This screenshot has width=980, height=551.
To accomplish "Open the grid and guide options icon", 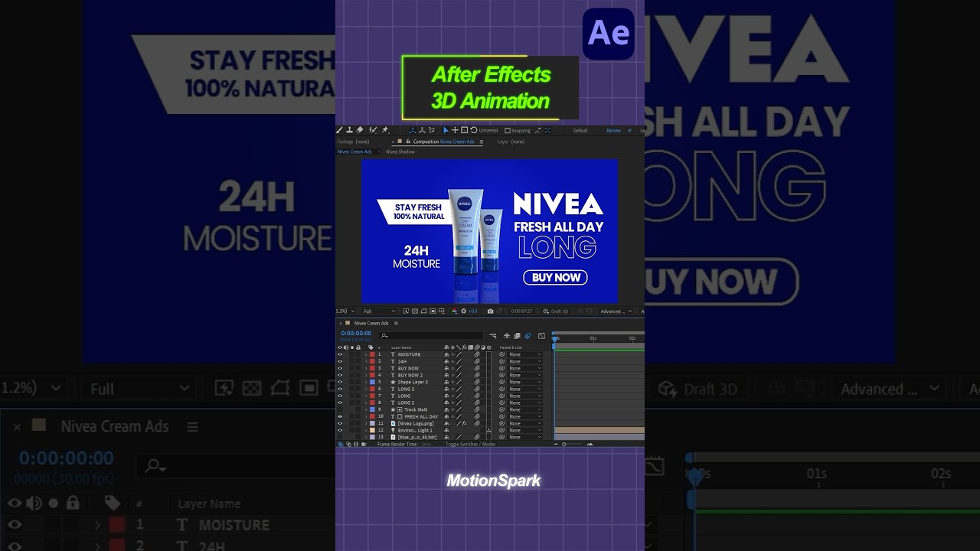I will pos(441,311).
